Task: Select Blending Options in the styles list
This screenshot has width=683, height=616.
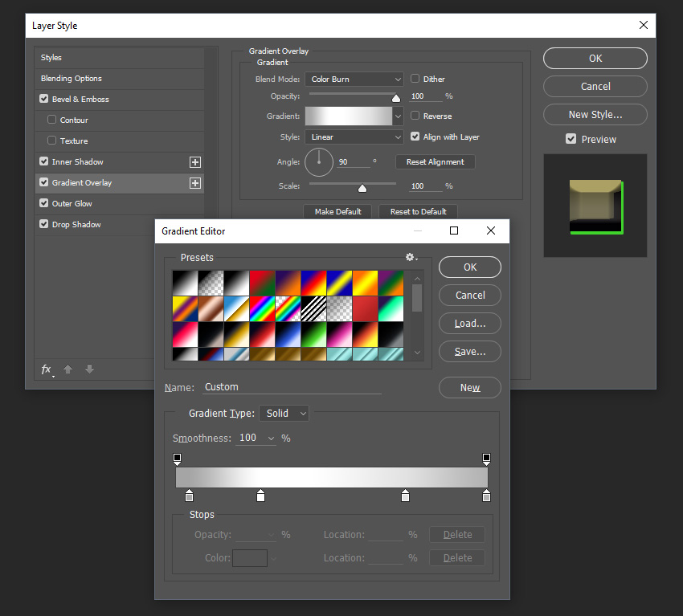Action: click(72, 79)
